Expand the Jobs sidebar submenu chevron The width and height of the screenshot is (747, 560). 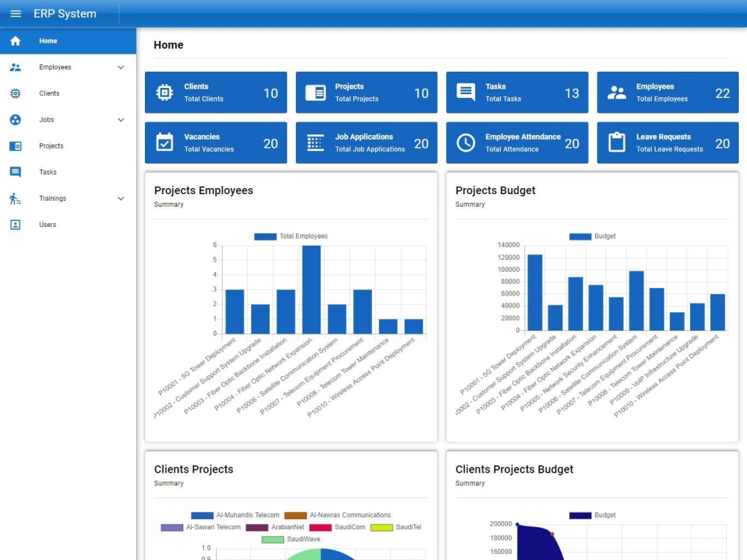[121, 119]
